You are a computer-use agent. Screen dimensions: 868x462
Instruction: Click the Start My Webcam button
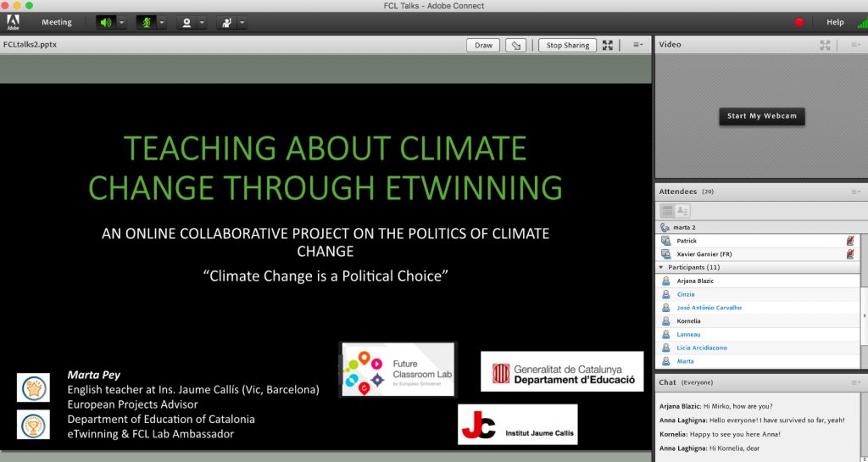tap(761, 116)
